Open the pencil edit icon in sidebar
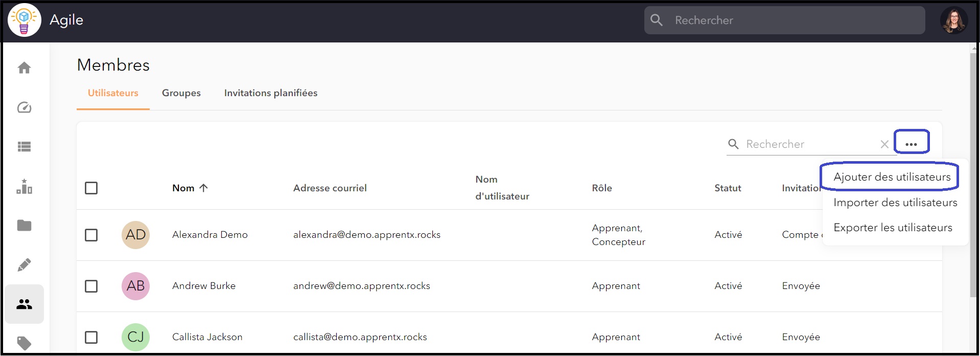Screen dimensions: 980x356 point(24,265)
